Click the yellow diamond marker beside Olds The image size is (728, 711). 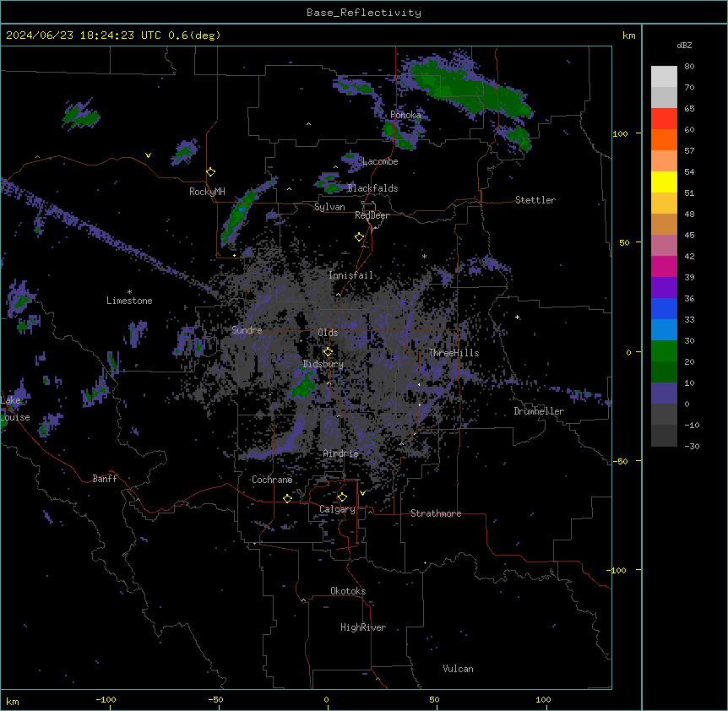pos(328,352)
